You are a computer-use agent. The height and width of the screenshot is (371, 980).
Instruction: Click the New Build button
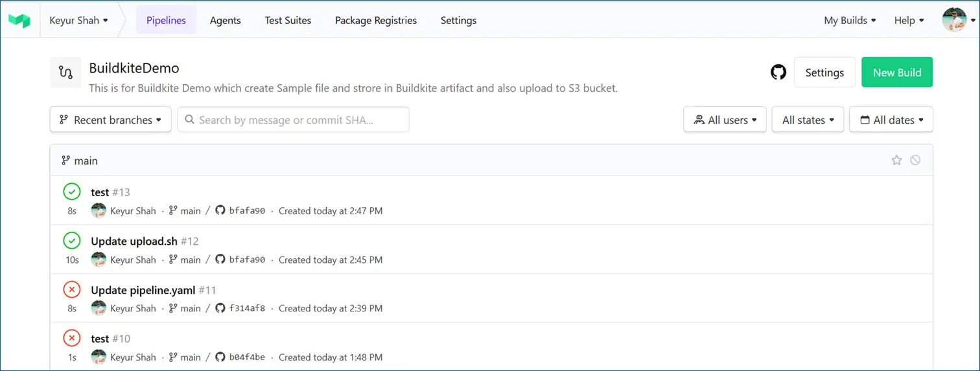point(896,73)
